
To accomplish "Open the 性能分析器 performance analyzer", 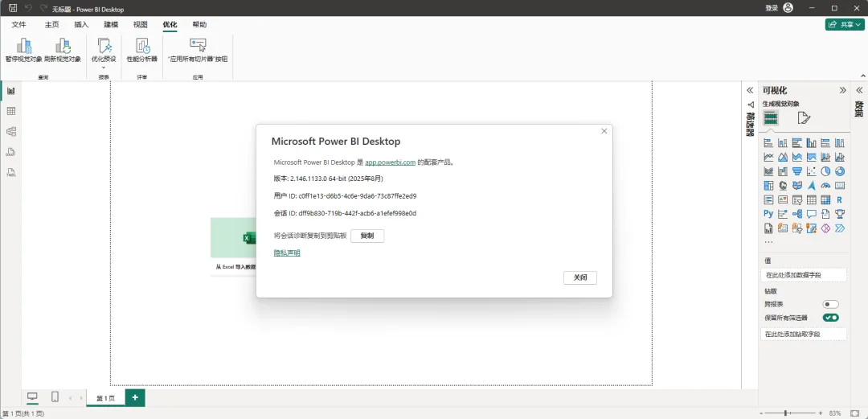I will tap(142, 51).
